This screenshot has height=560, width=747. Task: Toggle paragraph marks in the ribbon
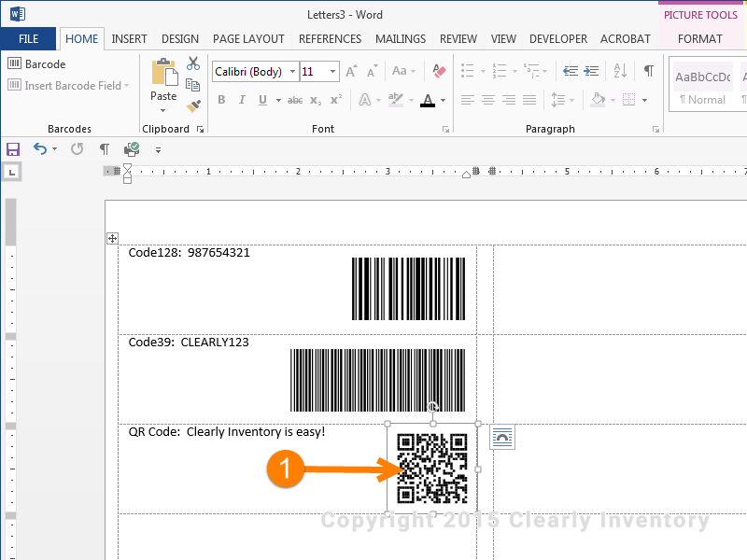pos(648,71)
